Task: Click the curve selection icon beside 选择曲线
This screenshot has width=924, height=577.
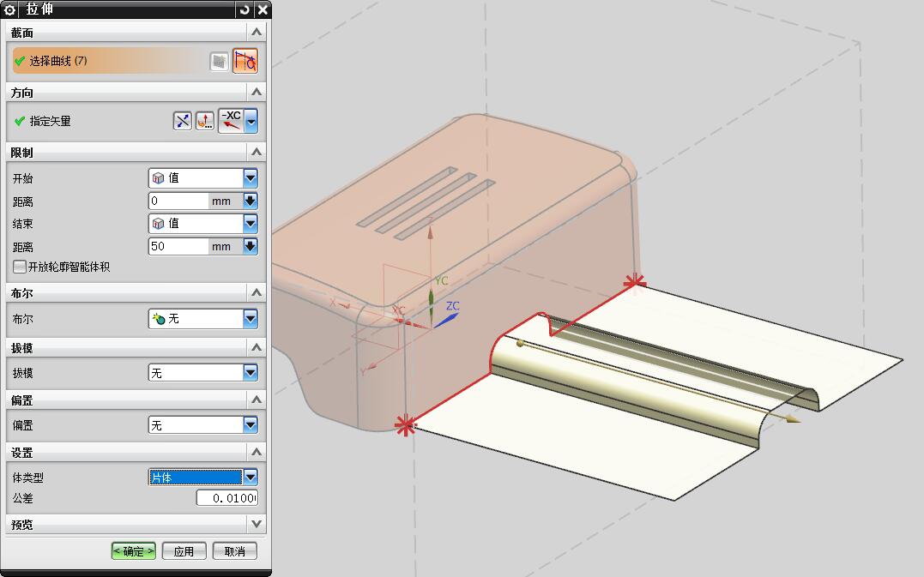Action: click(x=245, y=62)
